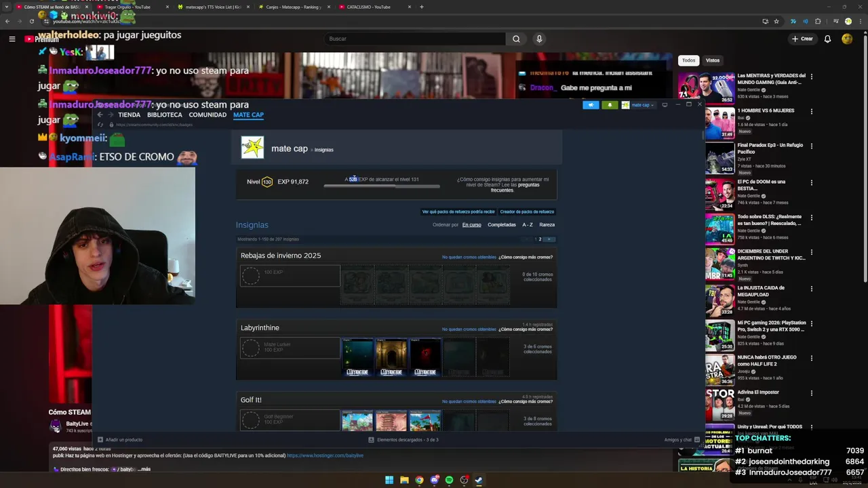Image resolution: width=868 pixels, height=488 pixels.
Task: Click the EXP progress bar to level 131
Action: click(x=382, y=186)
